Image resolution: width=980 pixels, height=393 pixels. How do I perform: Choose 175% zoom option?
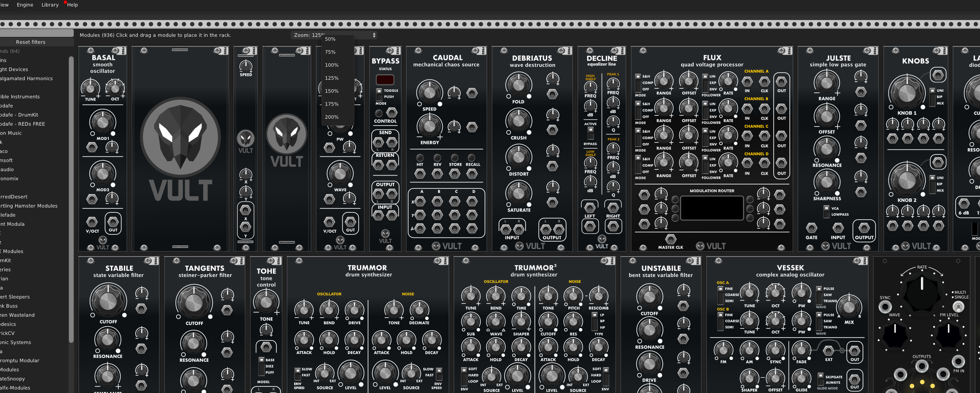tap(338, 104)
